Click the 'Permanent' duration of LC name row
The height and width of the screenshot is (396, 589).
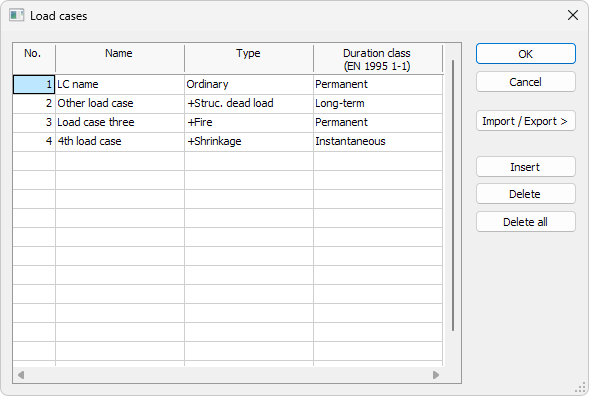[x=378, y=85]
